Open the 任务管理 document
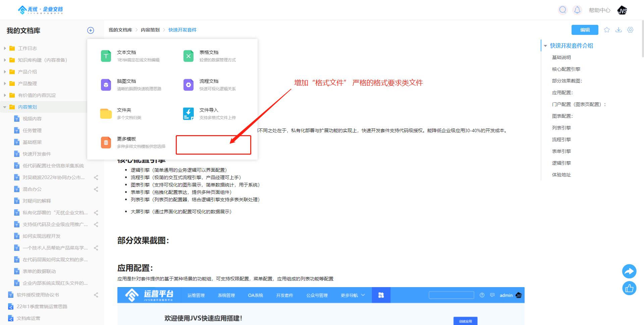This screenshot has width=644, height=325. tap(32, 130)
